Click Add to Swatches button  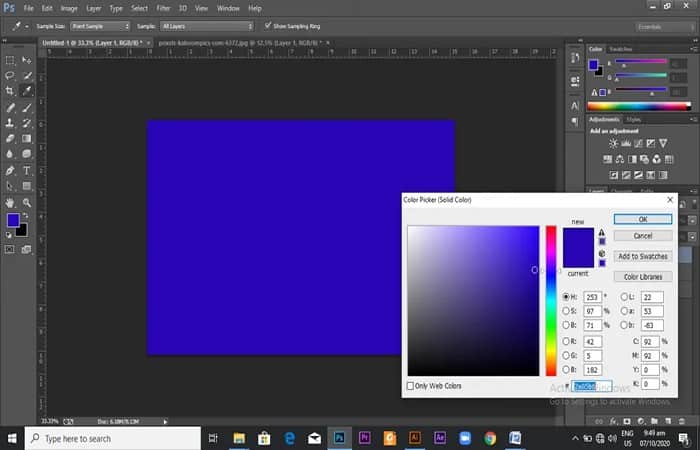643,256
